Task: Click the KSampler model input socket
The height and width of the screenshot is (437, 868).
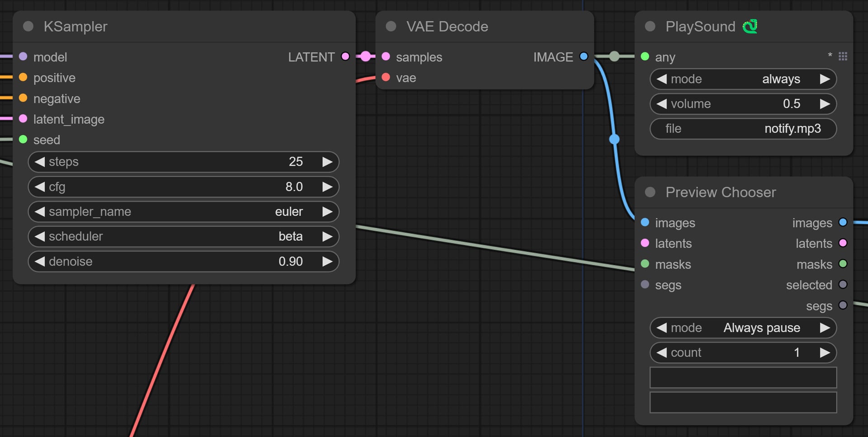Action: point(23,56)
